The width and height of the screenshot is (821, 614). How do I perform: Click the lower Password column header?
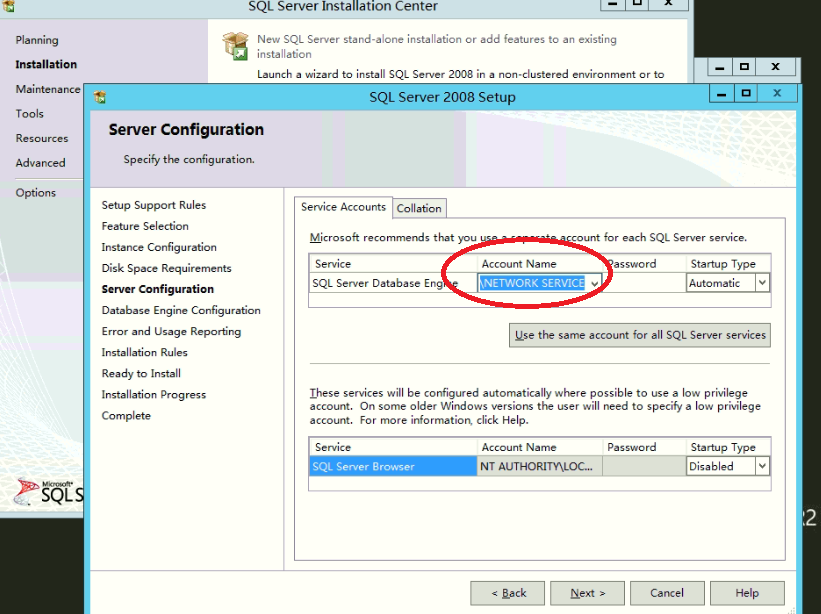point(644,447)
